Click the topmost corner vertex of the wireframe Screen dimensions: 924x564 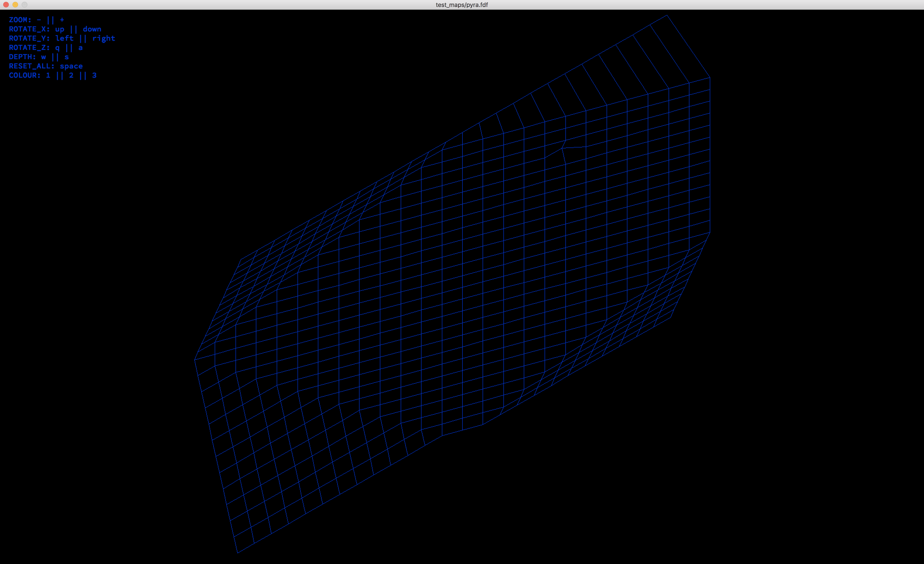tap(667, 15)
